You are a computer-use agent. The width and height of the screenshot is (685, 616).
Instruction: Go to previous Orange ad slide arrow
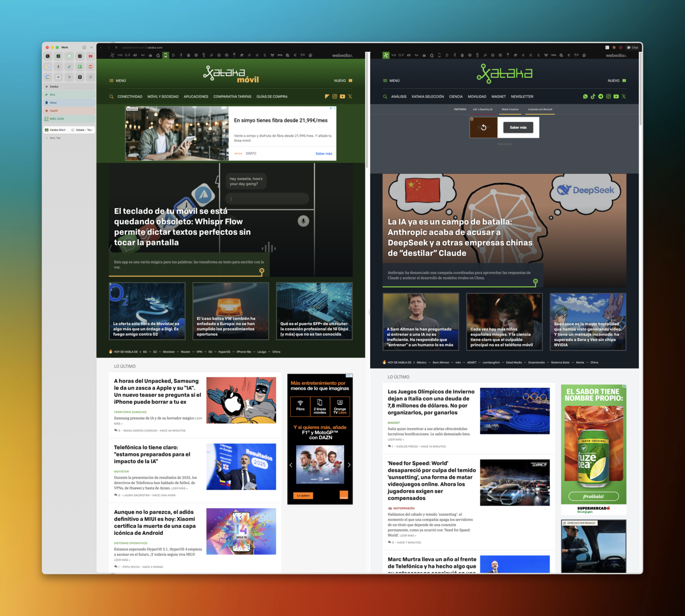click(x=291, y=465)
